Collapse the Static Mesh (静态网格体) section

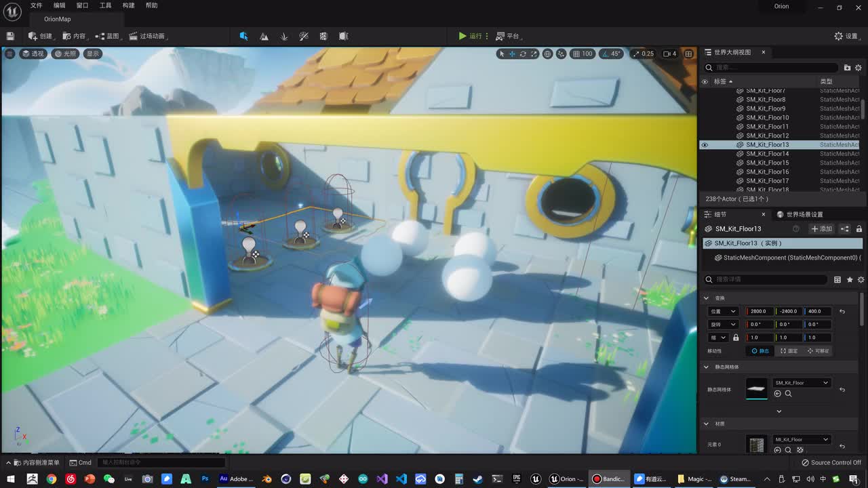point(706,367)
